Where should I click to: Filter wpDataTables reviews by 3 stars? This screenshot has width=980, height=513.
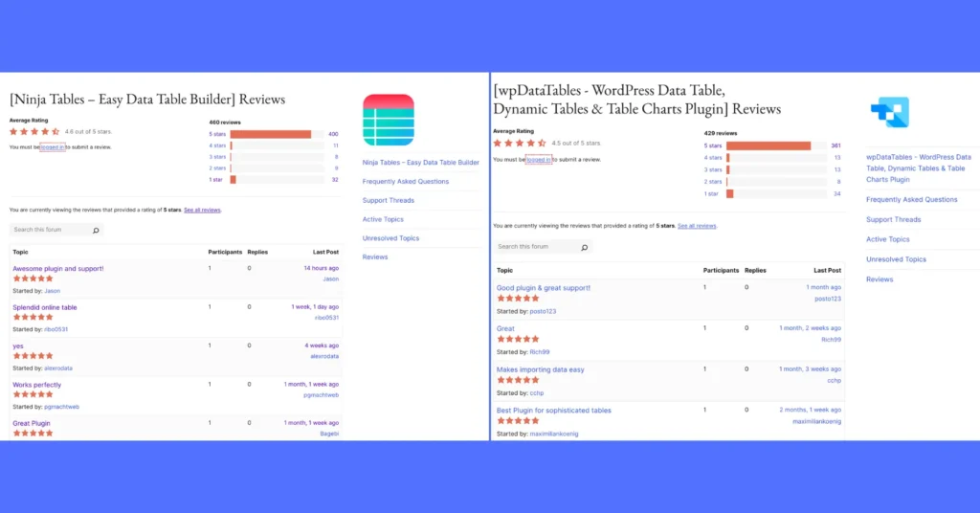[x=712, y=169]
